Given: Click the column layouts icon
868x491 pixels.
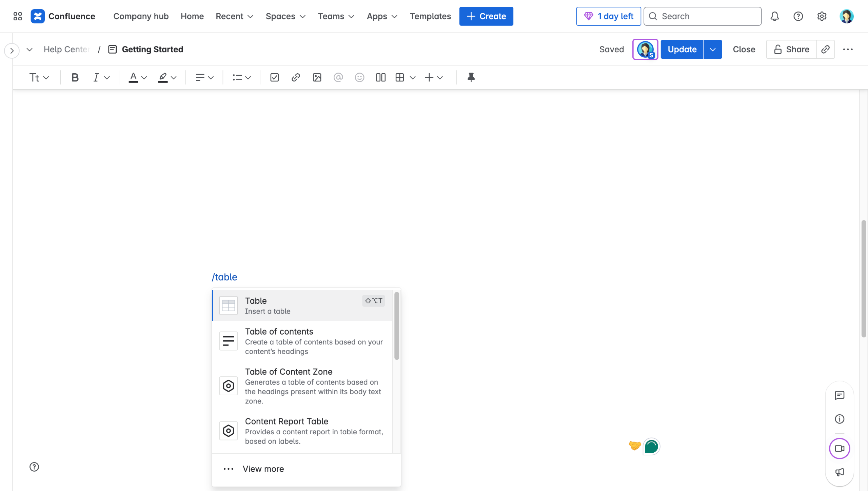Looking at the screenshot, I should 380,78.
